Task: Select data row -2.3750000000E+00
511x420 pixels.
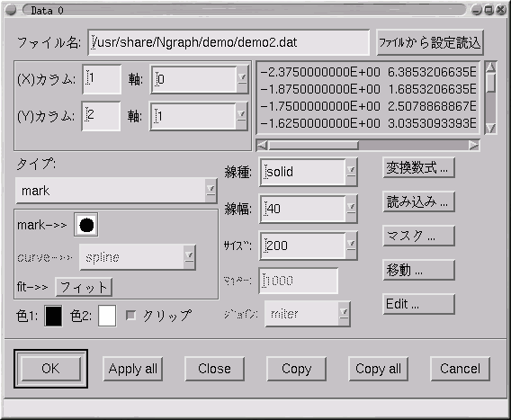Action: click(x=368, y=72)
